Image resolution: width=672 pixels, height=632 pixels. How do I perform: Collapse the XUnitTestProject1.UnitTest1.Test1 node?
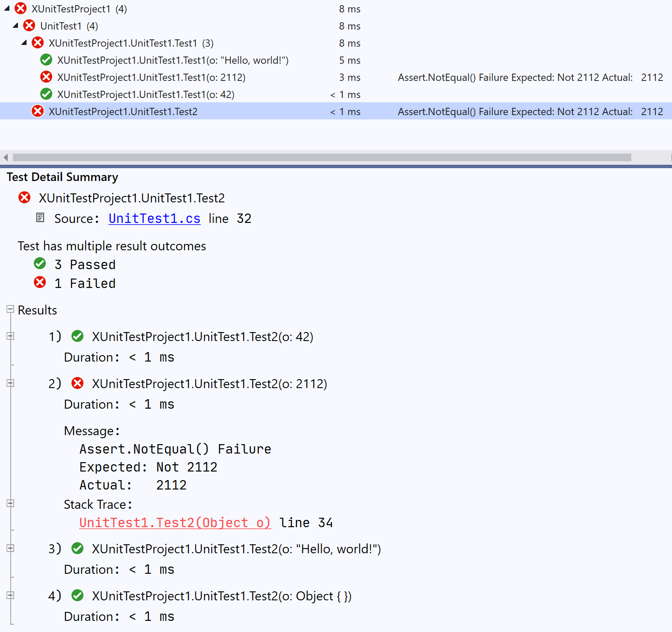24,43
